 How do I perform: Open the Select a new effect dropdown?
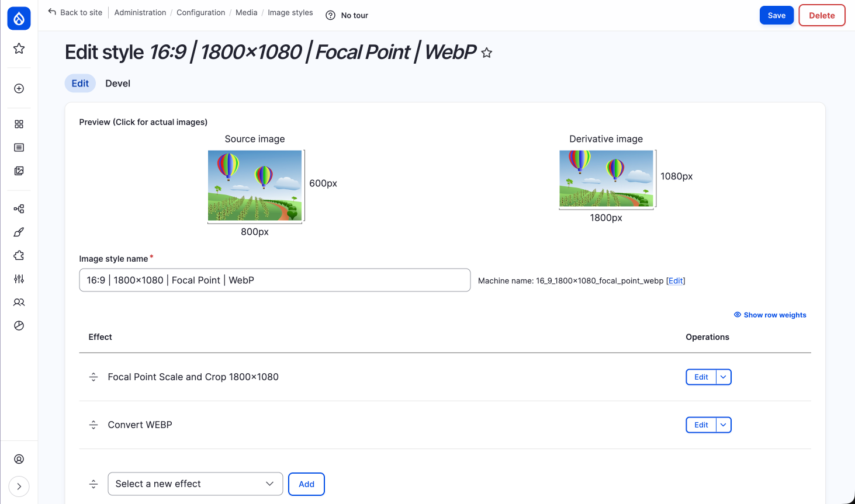(x=195, y=484)
